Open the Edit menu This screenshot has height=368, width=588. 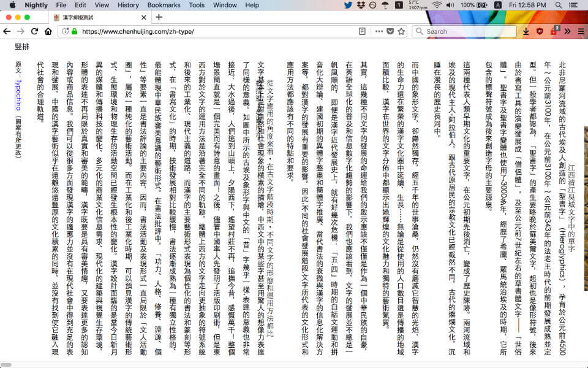(x=80, y=6)
